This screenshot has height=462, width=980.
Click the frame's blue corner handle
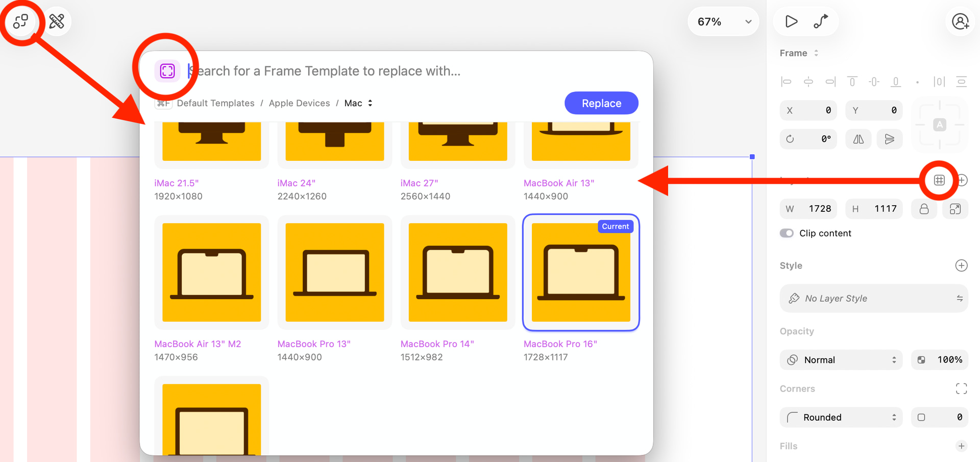tap(752, 157)
